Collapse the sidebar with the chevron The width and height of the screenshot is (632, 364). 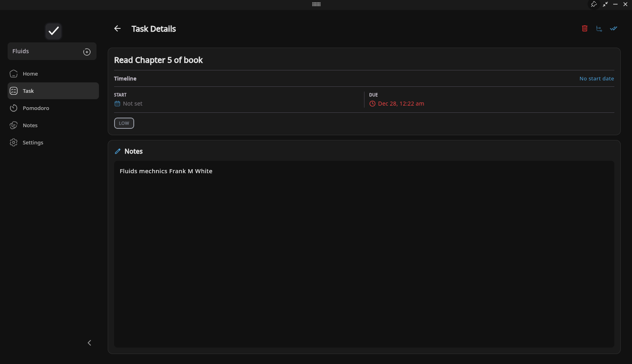[89, 343]
